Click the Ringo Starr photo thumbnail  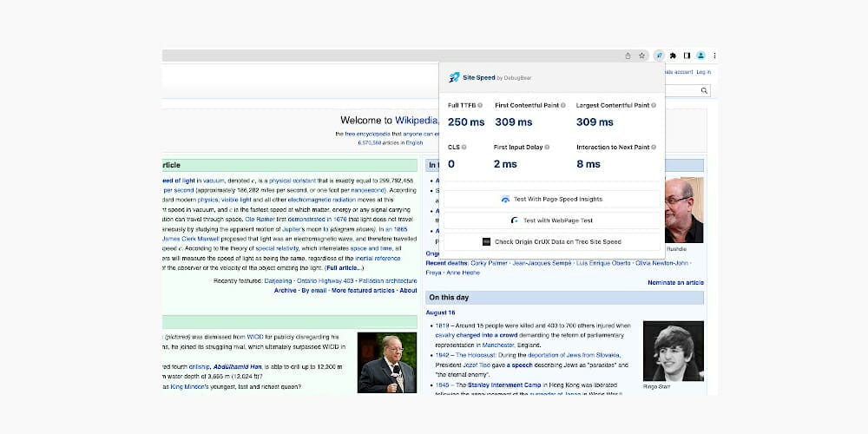tap(674, 351)
